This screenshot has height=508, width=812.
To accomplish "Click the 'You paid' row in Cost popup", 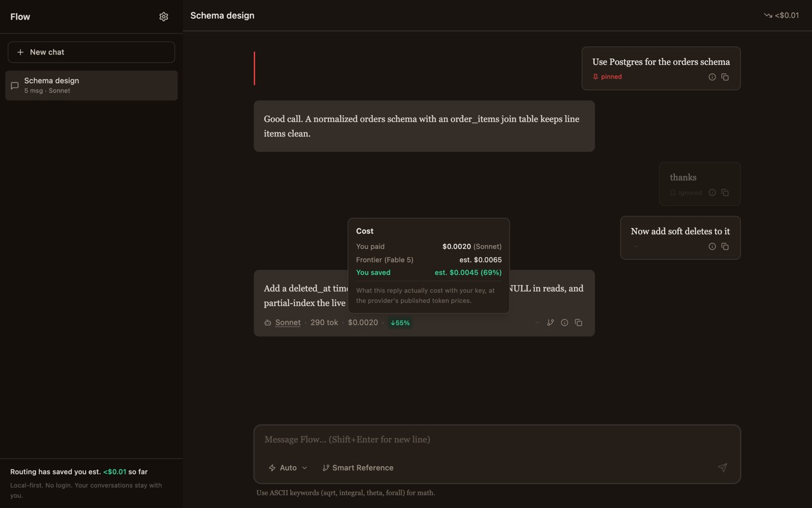I will point(429,246).
